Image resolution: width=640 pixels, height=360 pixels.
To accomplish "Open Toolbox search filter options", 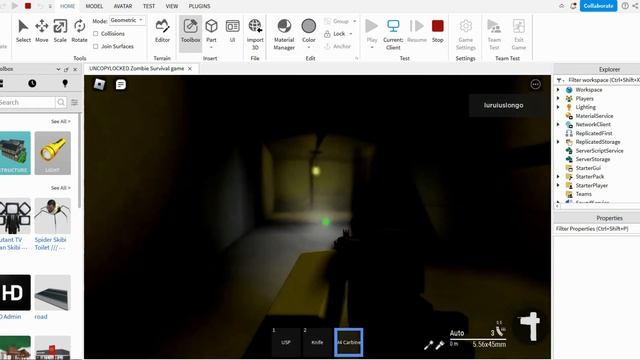I will click(x=74, y=102).
